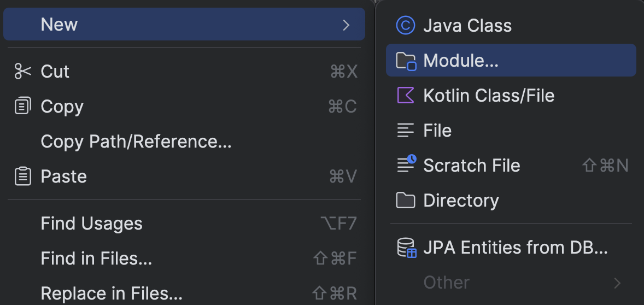644x305 pixels.
Task: Click the Kotlin Class/File icon
Action: tap(406, 96)
